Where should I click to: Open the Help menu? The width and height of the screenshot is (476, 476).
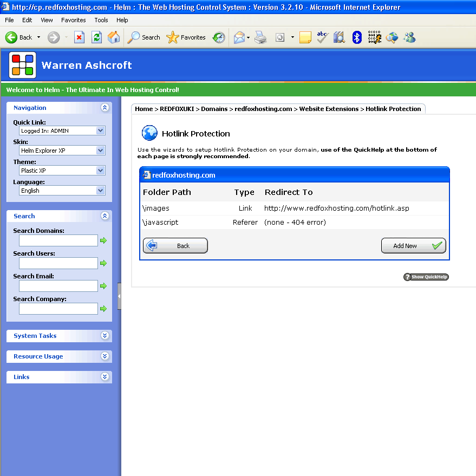[122, 20]
